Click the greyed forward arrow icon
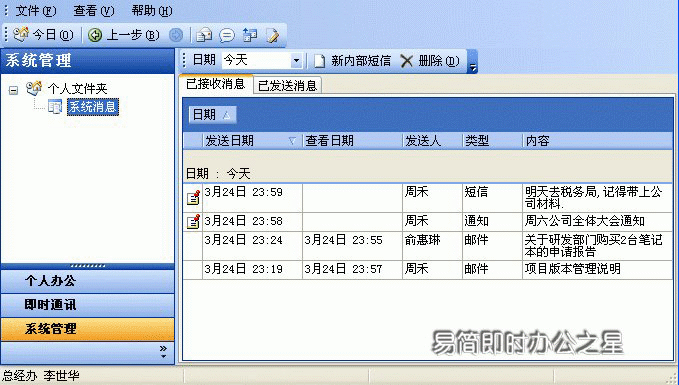 pos(176,35)
